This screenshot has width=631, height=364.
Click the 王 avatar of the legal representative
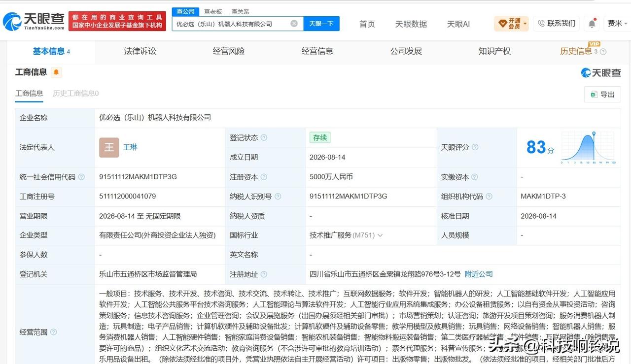109,147
